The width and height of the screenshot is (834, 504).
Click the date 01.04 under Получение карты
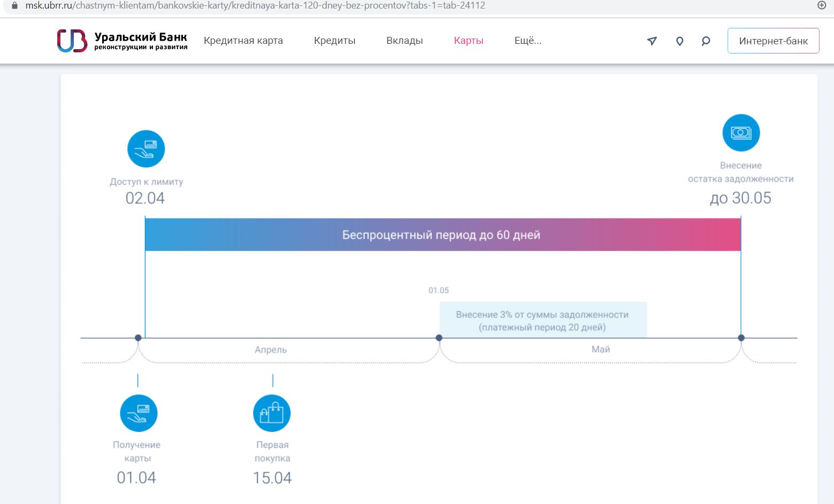point(136,478)
